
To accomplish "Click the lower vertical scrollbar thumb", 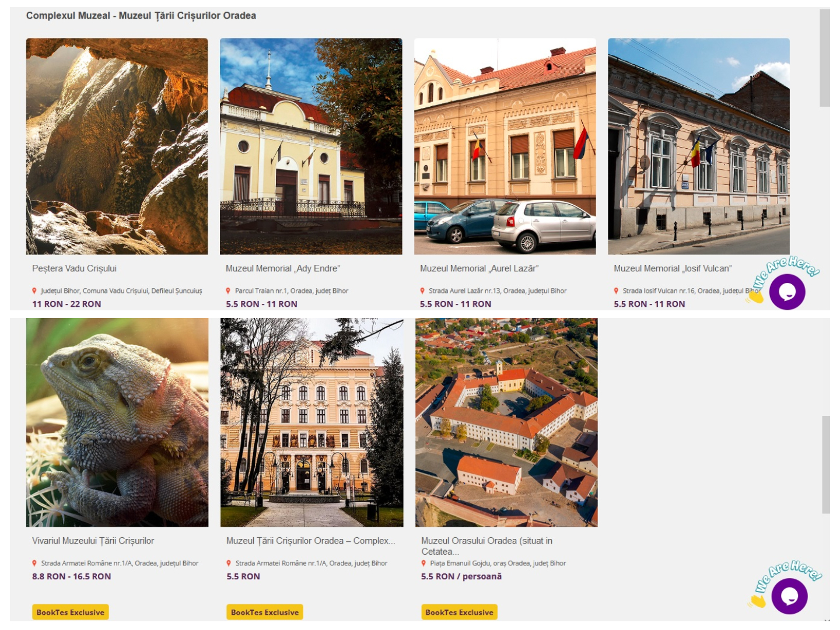I will [825, 464].
